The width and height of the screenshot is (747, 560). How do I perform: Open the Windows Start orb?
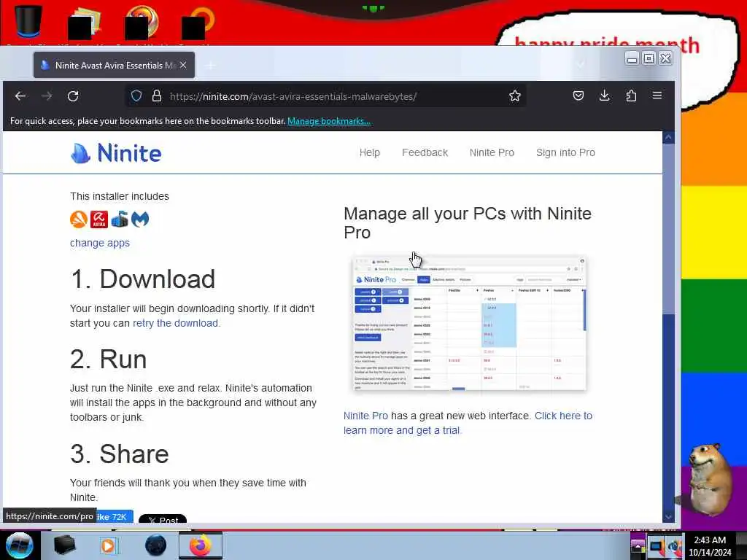click(x=20, y=545)
